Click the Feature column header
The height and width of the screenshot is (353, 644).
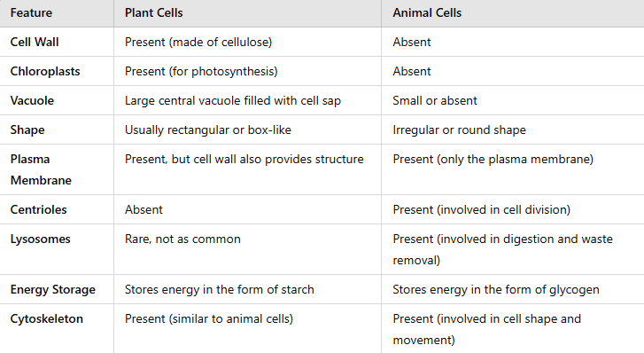click(31, 12)
